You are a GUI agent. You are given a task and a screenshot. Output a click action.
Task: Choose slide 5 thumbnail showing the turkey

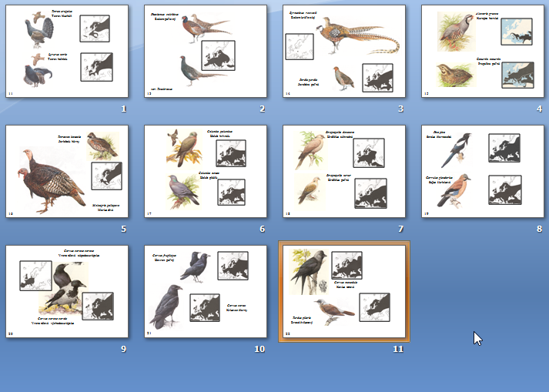coord(67,171)
